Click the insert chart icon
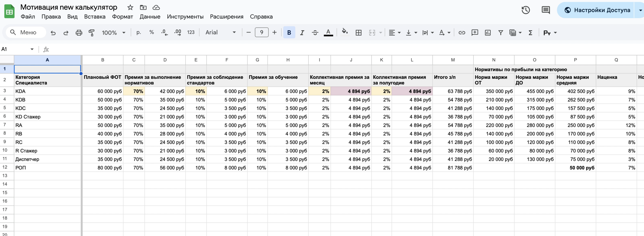 click(488, 33)
